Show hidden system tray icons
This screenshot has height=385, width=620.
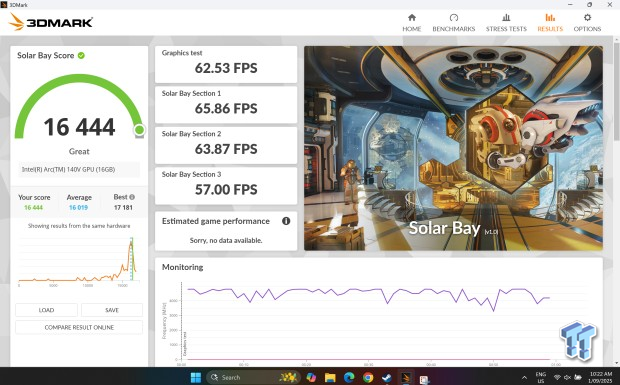pos(524,377)
